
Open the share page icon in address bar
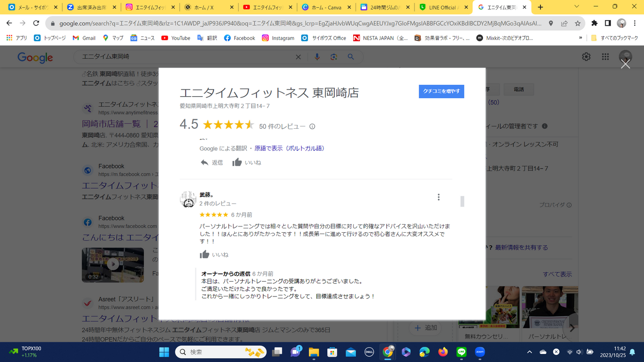[564, 23]
